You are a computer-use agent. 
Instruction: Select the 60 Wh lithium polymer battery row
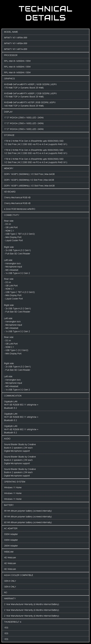(28, 523)
